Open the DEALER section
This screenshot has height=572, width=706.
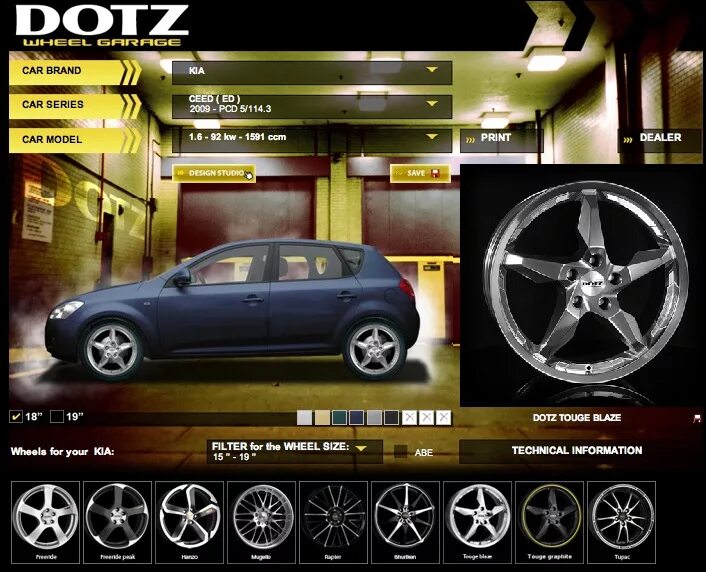[x=659, y=138]
